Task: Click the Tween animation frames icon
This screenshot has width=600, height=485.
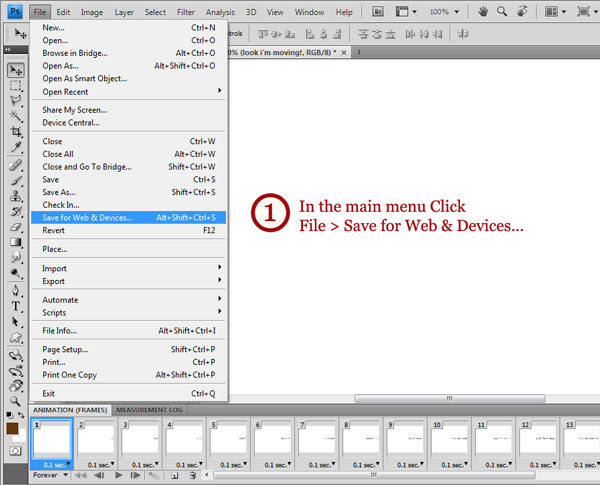Action: click(154, 475)
